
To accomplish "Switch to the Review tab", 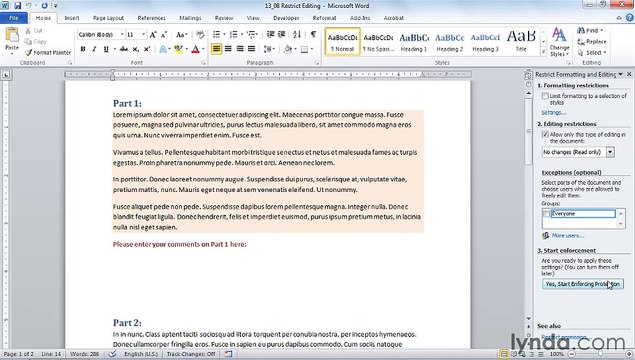I will (x=224, y=18).
